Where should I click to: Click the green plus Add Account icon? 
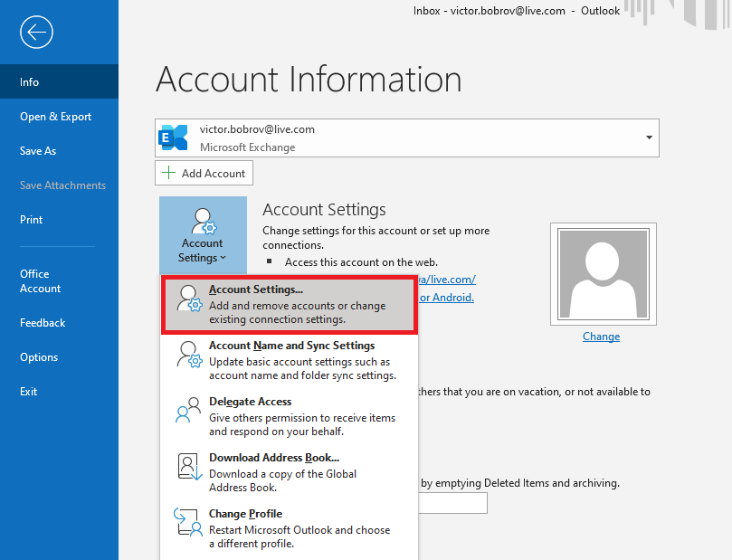tap(167, 173)
